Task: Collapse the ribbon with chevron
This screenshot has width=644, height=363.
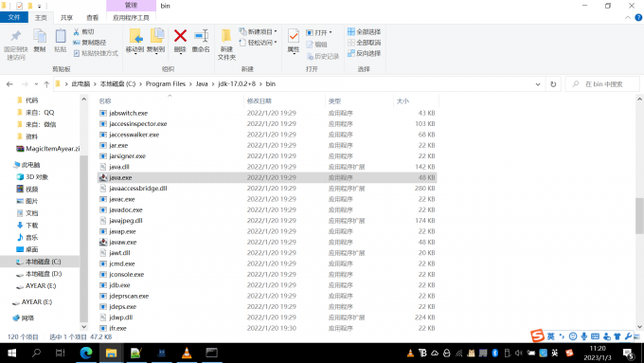Action: click(x=628, y=17)
